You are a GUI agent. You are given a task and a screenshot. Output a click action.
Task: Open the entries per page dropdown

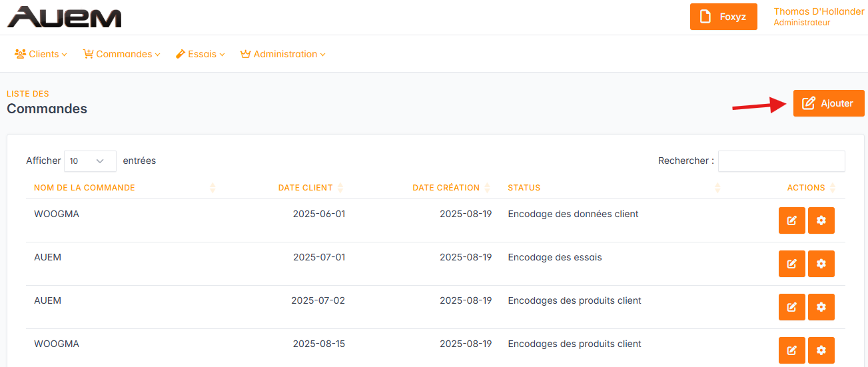pos(90,161)
